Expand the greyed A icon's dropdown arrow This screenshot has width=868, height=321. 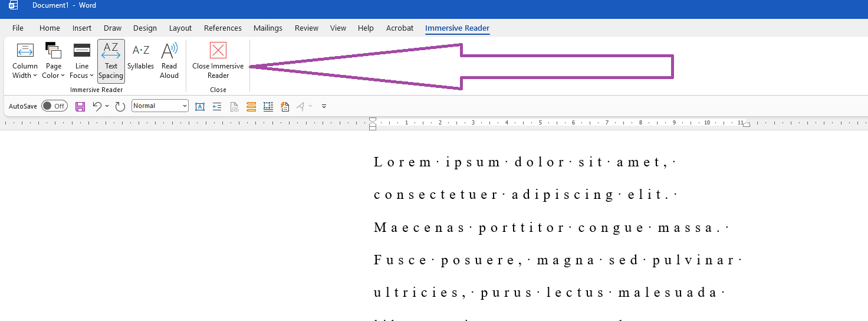point(311,106)
